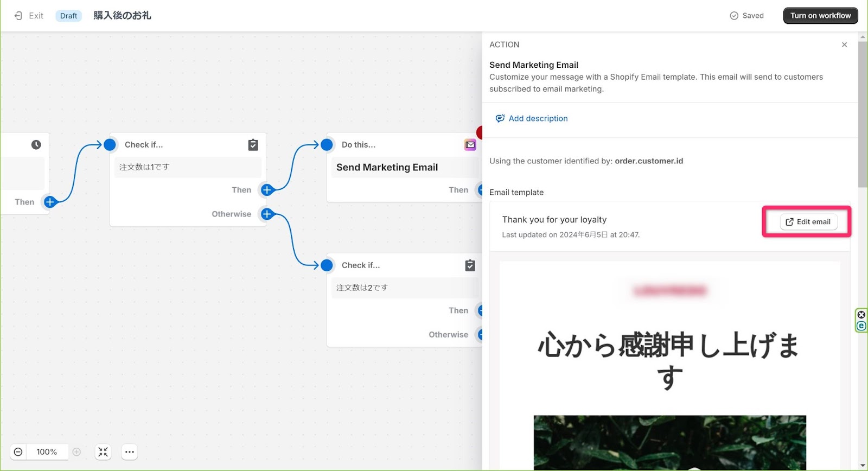The image size is (868, 471).
Task: Click the input dot of the Do this node
Action: tap(327, 145)
